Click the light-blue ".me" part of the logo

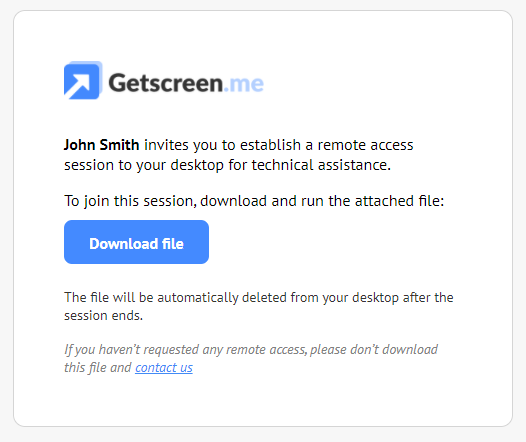coord(244,84)
